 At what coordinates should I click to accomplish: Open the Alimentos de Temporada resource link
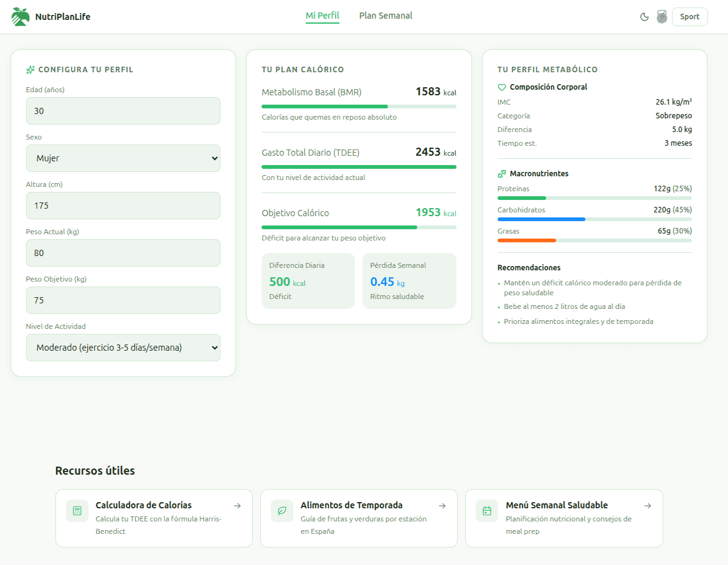click(359, 518)
